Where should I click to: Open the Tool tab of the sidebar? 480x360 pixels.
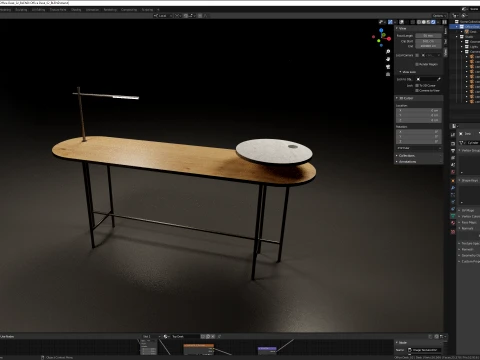click(x=446, y=41)
